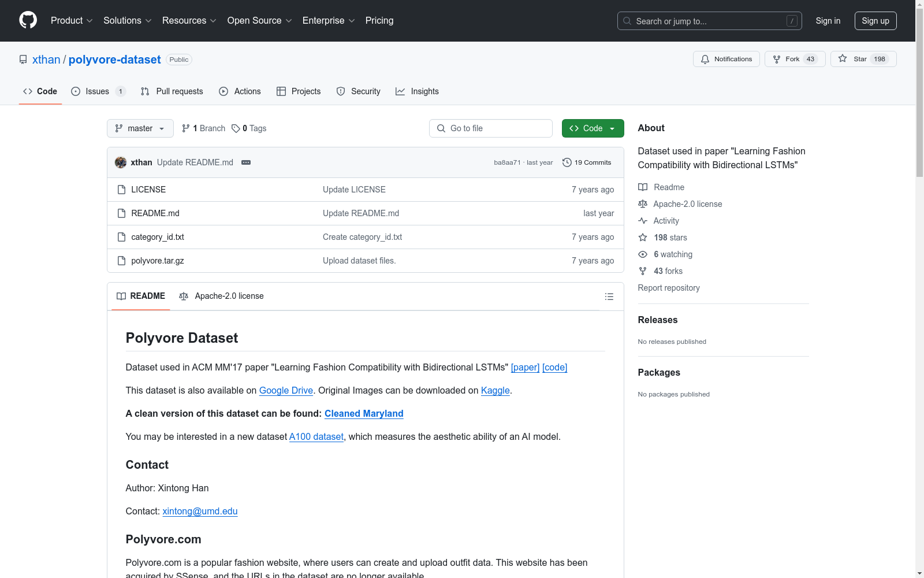Image resolution: width=924 pixels, height=578 pixels.
Task: Click the LICENSE file icon
Action: click(x=121, y=190)
